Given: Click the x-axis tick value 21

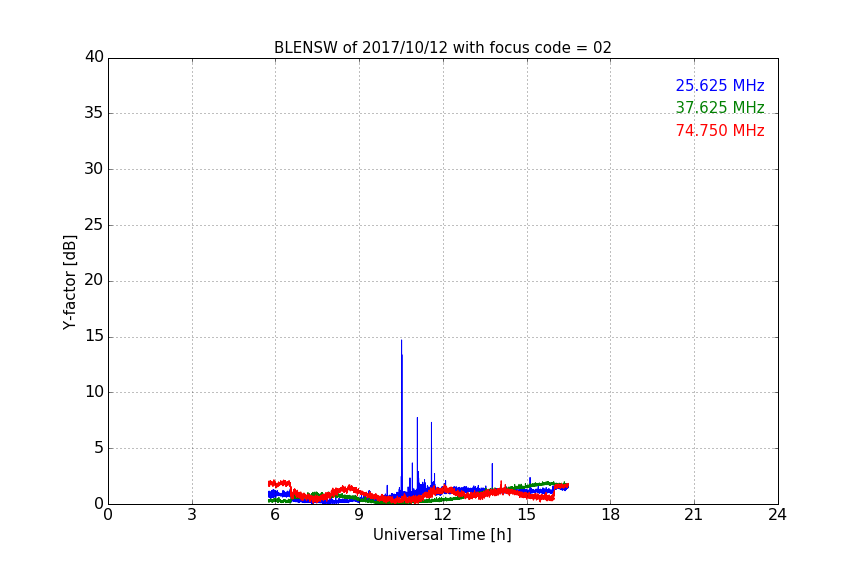Looking at the screenshot, I should [x=694, y=515].
